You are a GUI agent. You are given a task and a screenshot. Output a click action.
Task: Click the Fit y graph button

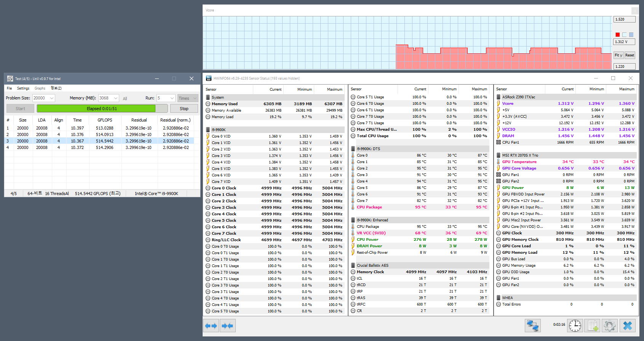click(618, 55)
